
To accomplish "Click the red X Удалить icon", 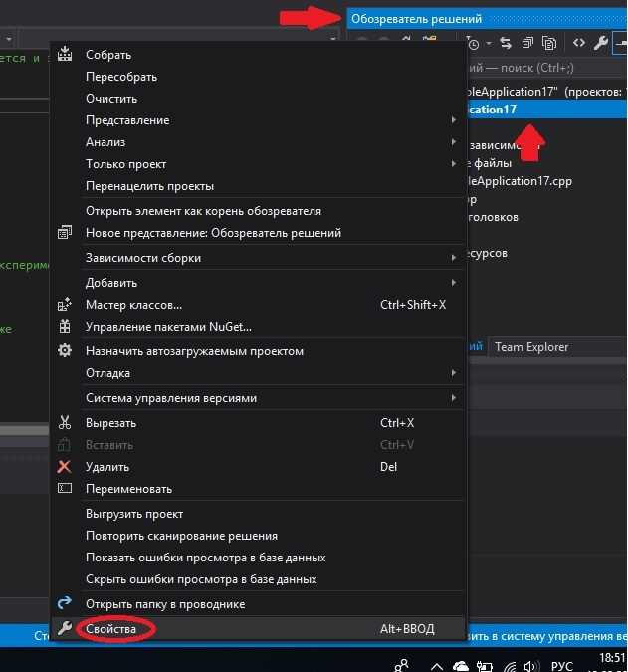I will pyautogui.click(x=66, y=467).
